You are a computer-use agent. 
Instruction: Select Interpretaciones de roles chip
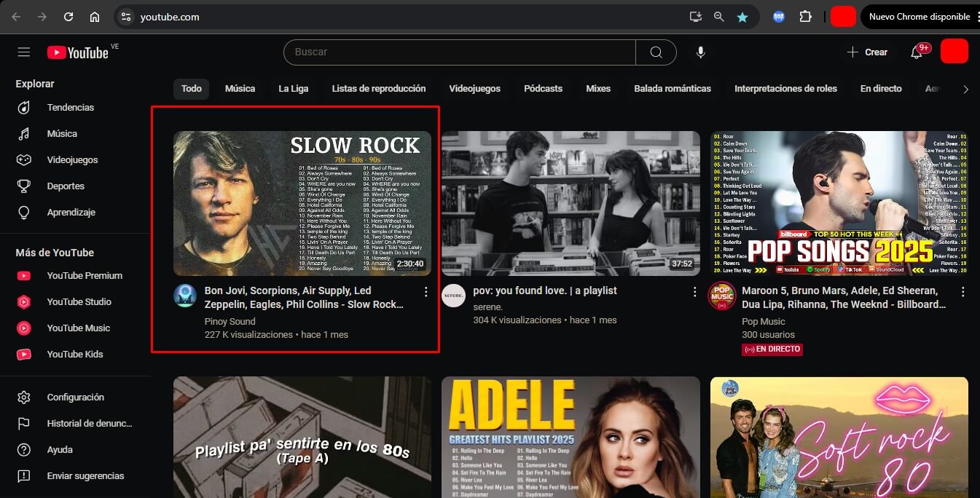(785, 89)
